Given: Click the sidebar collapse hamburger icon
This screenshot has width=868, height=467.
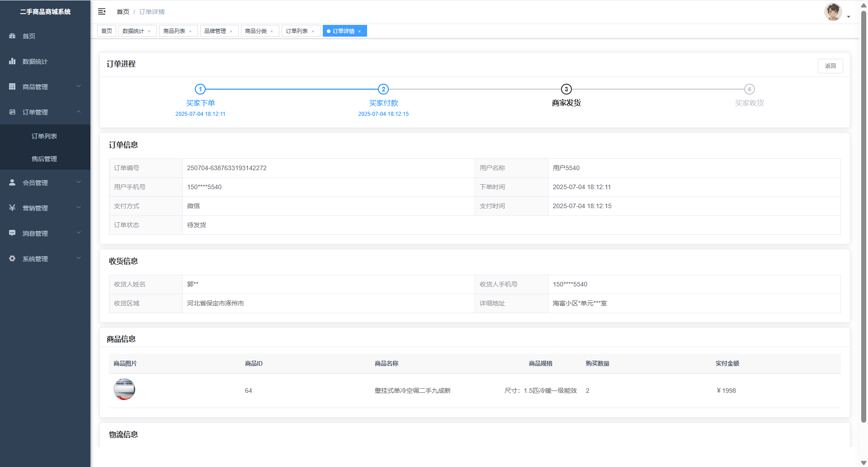Looking at the screenshot, I should (x=102, y=11).
